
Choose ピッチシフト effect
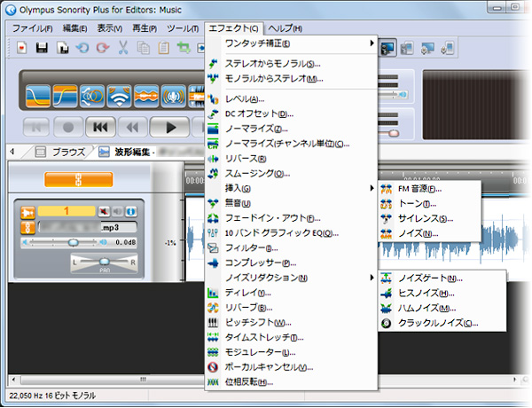coord(292,323)
